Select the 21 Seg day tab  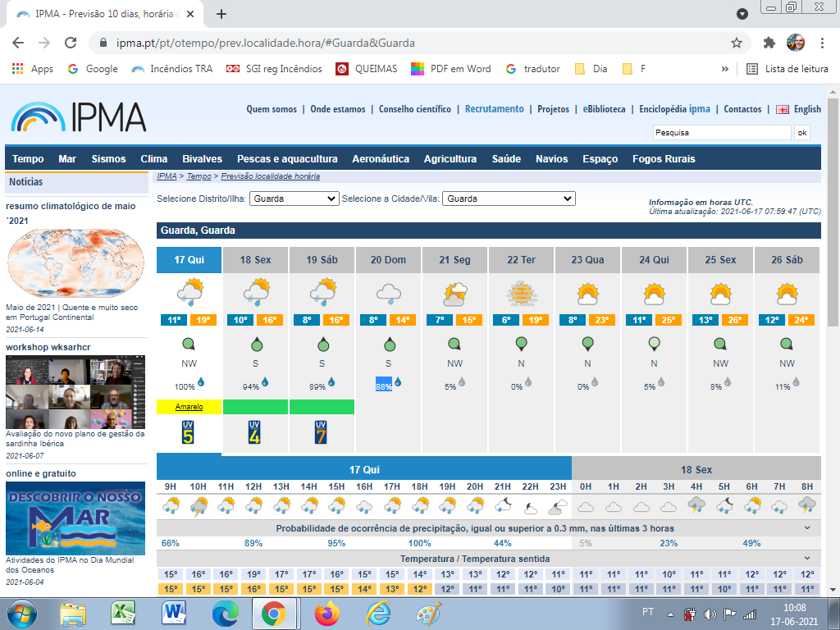(x=454, y=260)
